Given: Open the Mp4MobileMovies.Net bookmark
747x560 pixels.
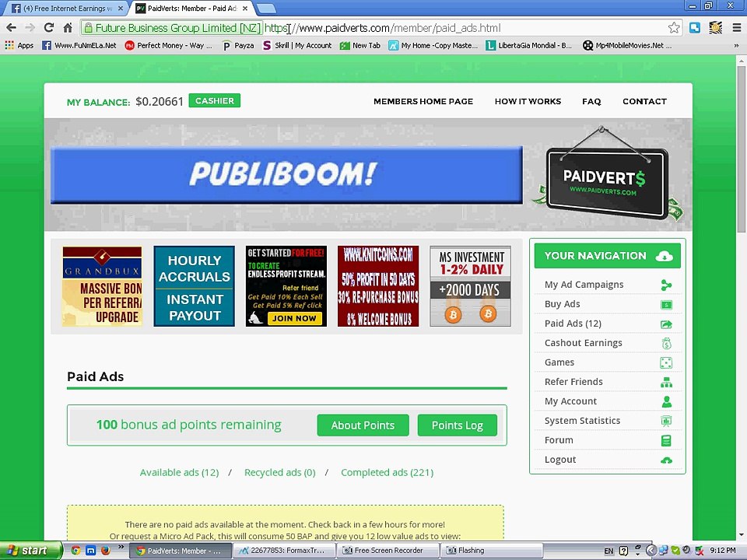Looking at the screenshot, I should pos(627,45).
